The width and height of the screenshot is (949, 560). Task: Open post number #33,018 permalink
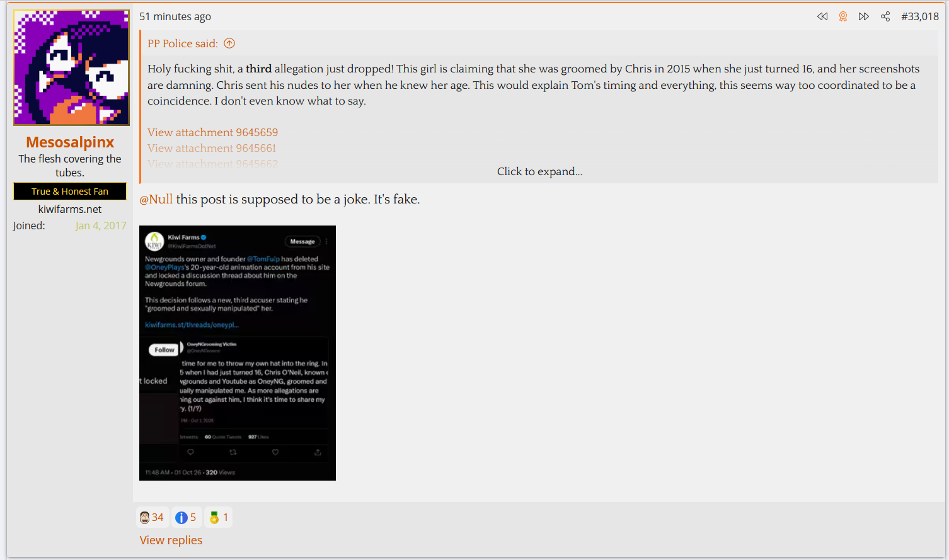[x=920, y=16]
